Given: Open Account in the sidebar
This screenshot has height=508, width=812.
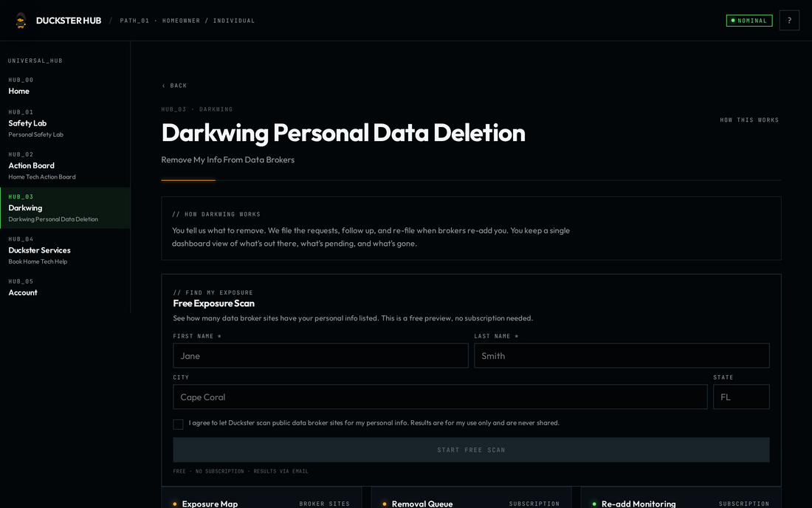Looking at the screenshot, I should pos(65,287).
